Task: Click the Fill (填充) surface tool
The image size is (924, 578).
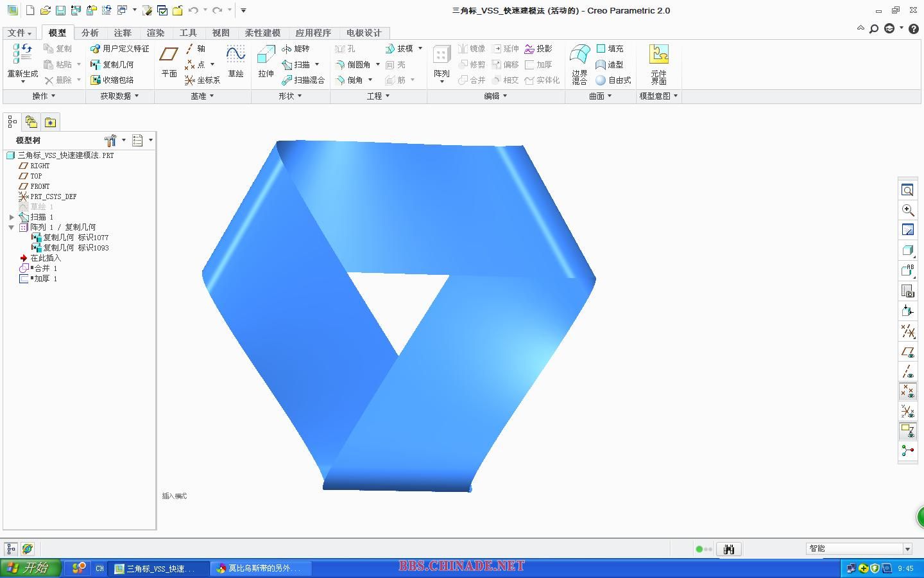Action: pos(610,49)
